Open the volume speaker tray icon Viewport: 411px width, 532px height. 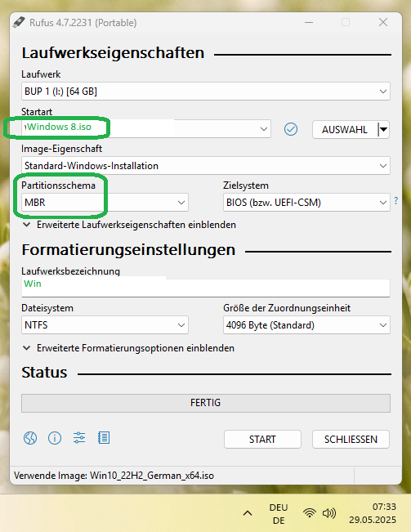tap(329, 513)
